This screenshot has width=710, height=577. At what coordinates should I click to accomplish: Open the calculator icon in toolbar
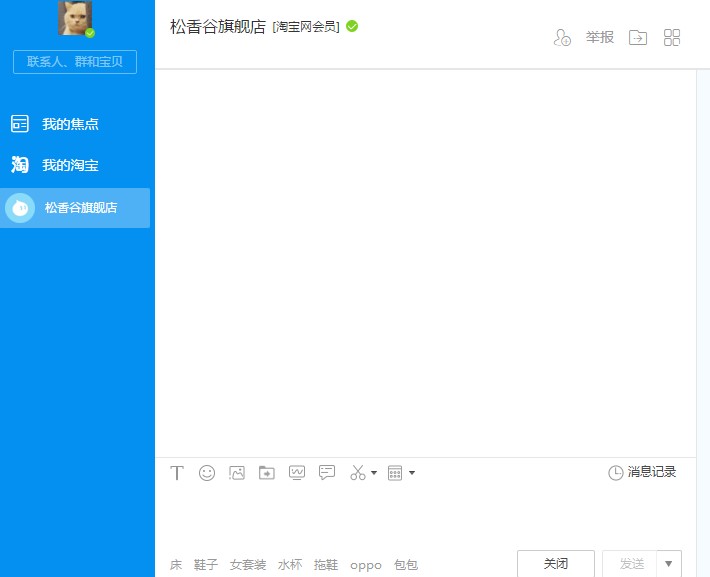pos(395,473)
